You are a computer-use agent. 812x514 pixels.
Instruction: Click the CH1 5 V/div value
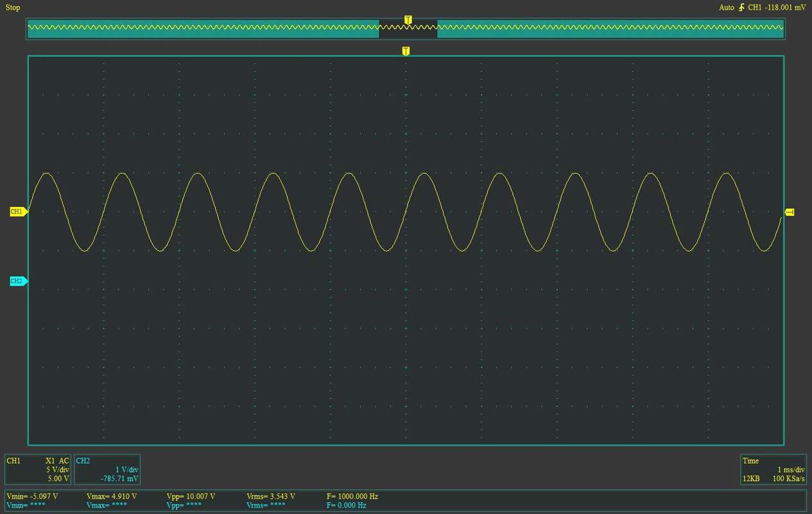[x=56, y=470]
